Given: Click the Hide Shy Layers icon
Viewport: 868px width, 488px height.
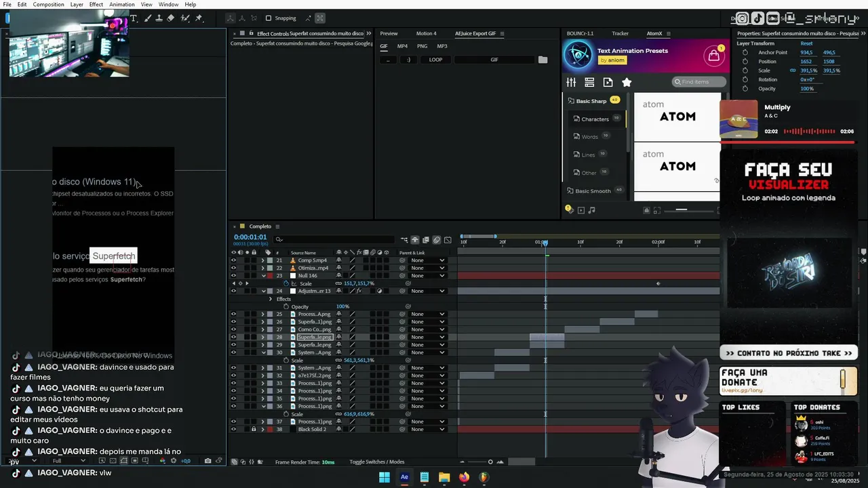Looking at the screenshot, I should tap(415, 240).
